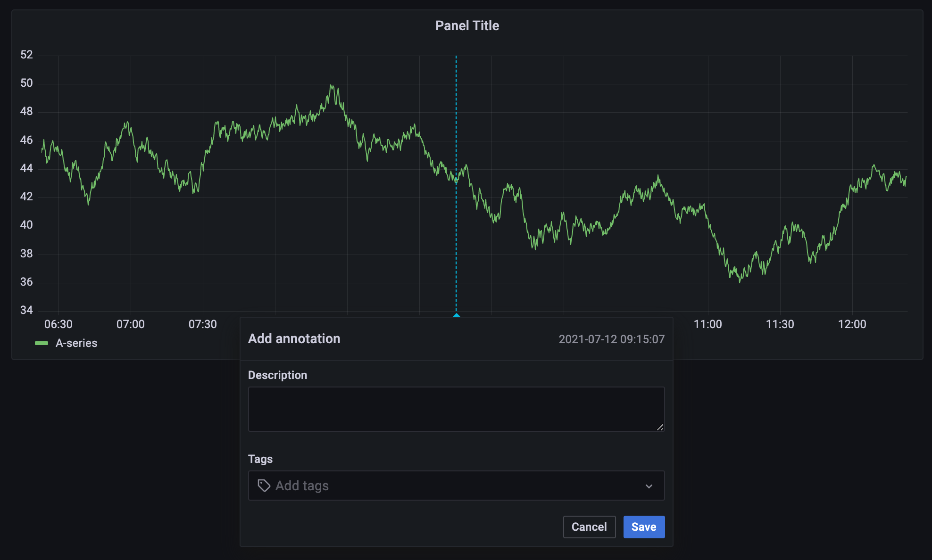Image resolution: width=932 pixels, height=560 pixels.
Task: Cancel the annotation dialog
Action: pos(589,527)
